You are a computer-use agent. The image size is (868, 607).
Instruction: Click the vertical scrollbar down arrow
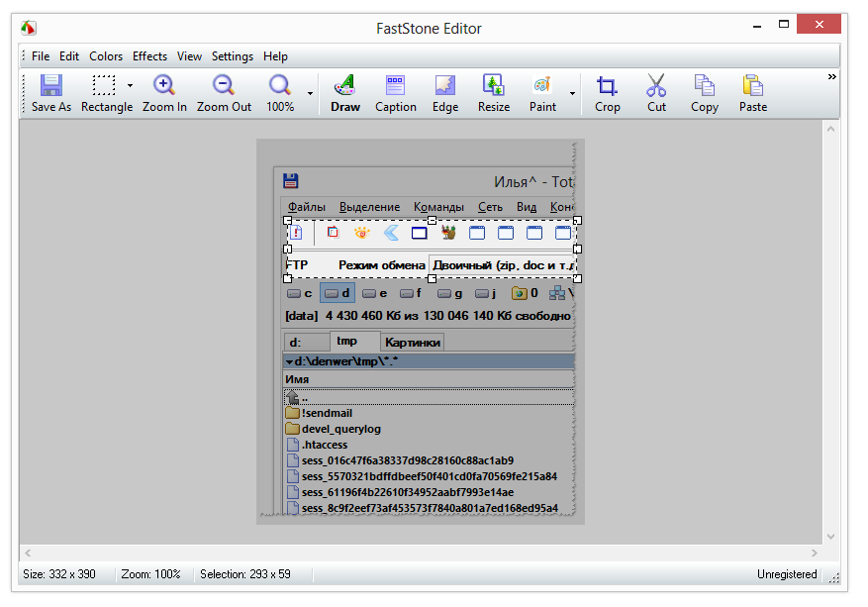pos(830,536)
